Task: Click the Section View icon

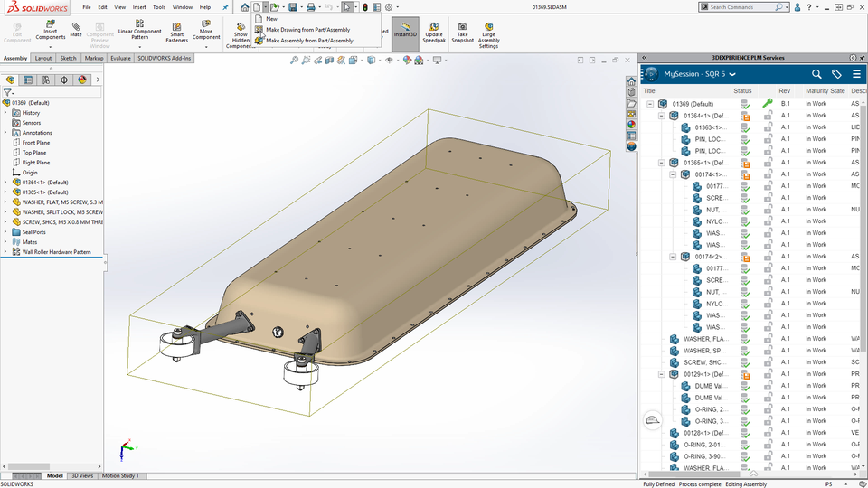Action: [x=329, y=60]
